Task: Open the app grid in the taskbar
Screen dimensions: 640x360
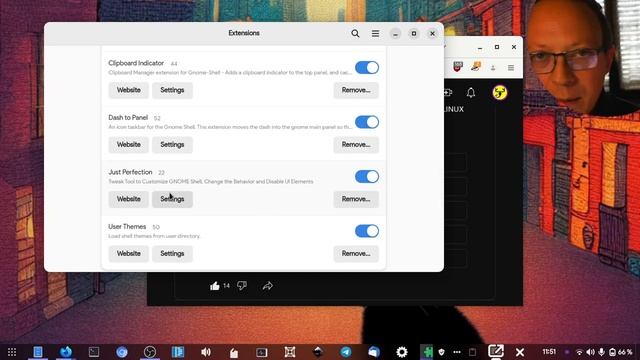Action: point(12,352)
